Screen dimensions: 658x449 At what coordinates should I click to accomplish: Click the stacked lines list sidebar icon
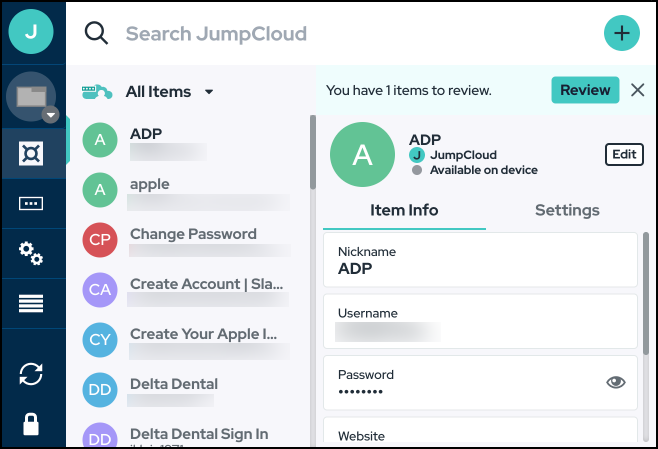(32, 304)
